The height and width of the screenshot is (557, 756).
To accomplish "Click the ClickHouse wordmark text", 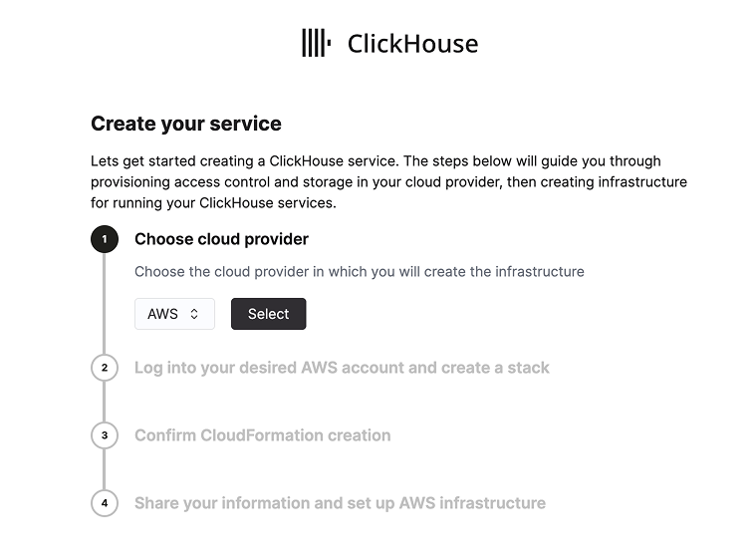I will (412, 44).
